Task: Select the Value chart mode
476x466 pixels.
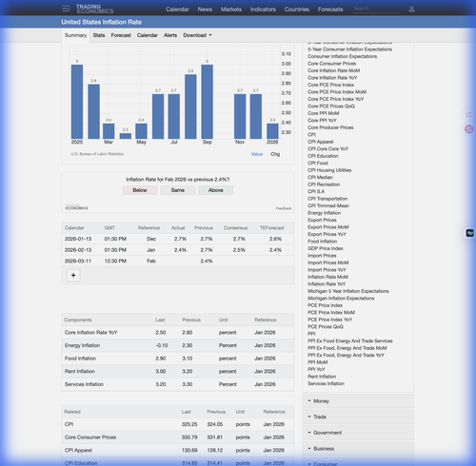Action: (257, 154)
